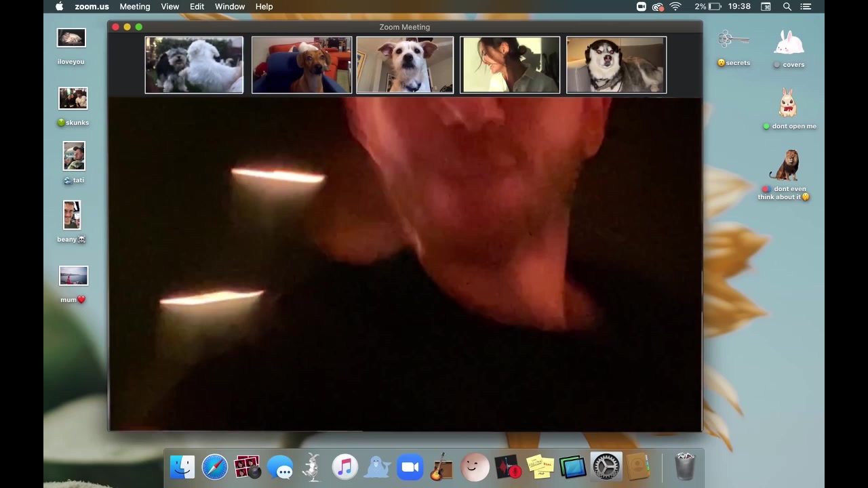The height and width of the screenshot is (488, 868).
Task: Open Zoom from the Dock
Action: pyautogui.click(x=410, y=467)
